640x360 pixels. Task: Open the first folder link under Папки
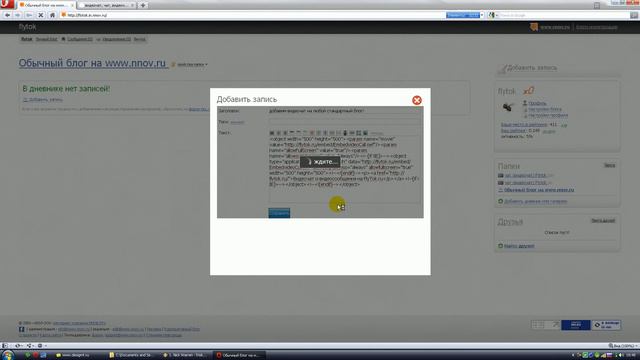pyautogui.click(x=525, y=176)
